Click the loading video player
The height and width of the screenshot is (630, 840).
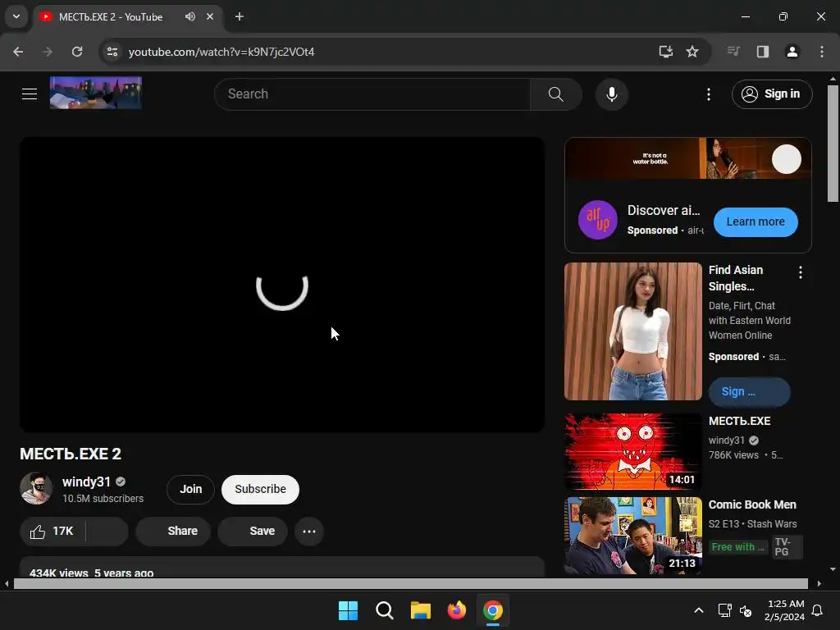[x=282, y=285]
